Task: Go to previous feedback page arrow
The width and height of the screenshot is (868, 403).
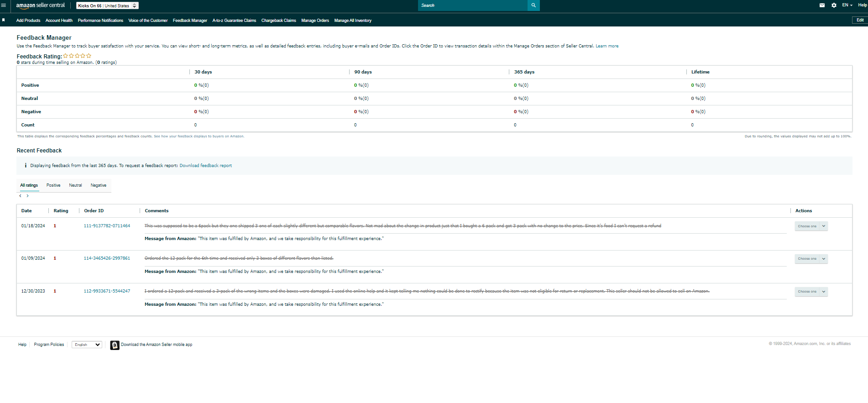Action: tap(21, 196)
